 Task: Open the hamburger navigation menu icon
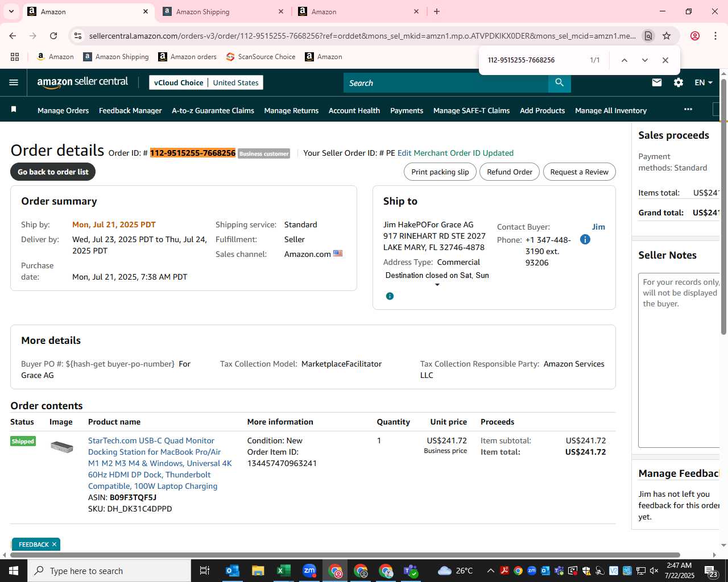coord(14,82)
